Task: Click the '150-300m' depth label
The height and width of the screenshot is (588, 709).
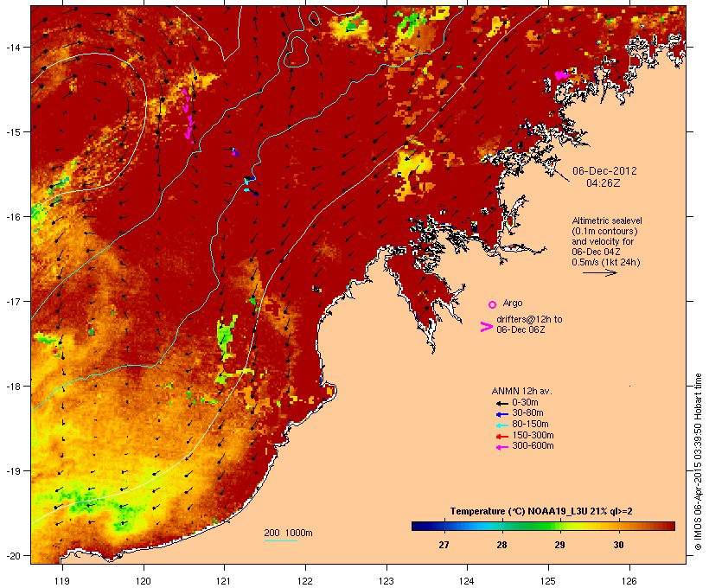Action: click(533, 435)
